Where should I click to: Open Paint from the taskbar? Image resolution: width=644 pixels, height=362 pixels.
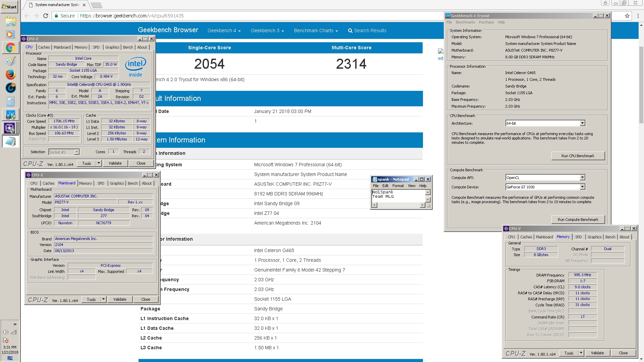point(10,61)
